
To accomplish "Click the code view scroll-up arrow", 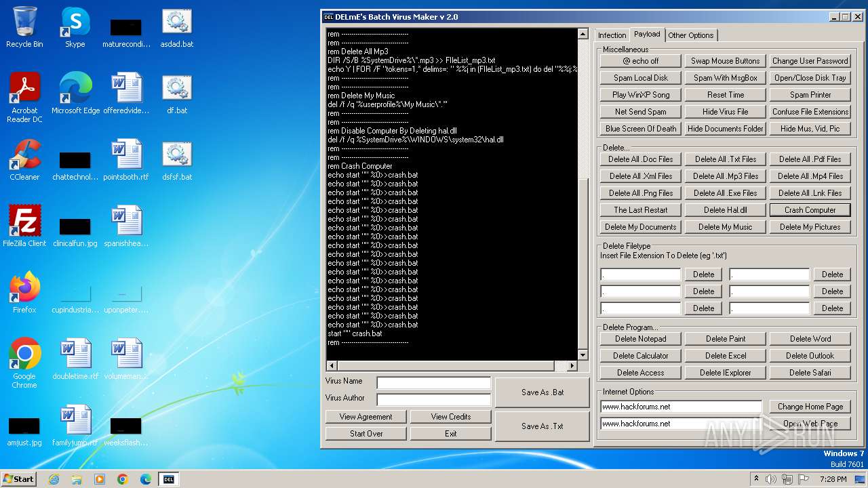I will [x=583, y=34].
